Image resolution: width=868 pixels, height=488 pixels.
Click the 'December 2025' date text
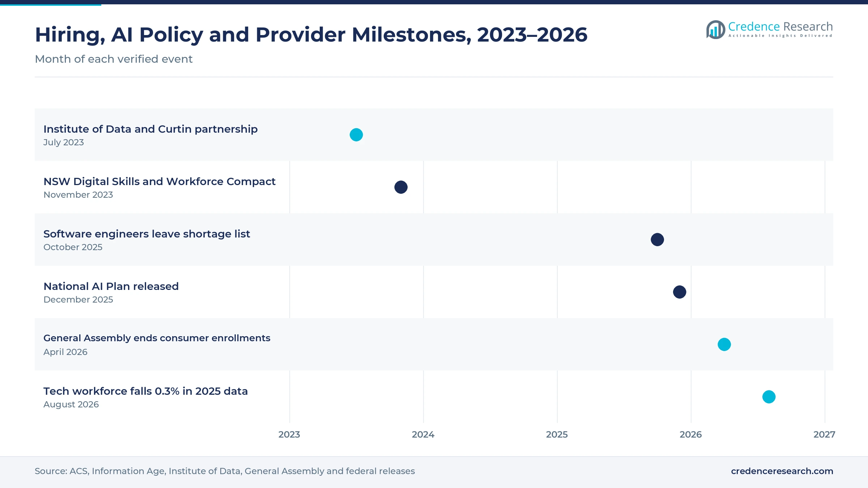[78, 300]
